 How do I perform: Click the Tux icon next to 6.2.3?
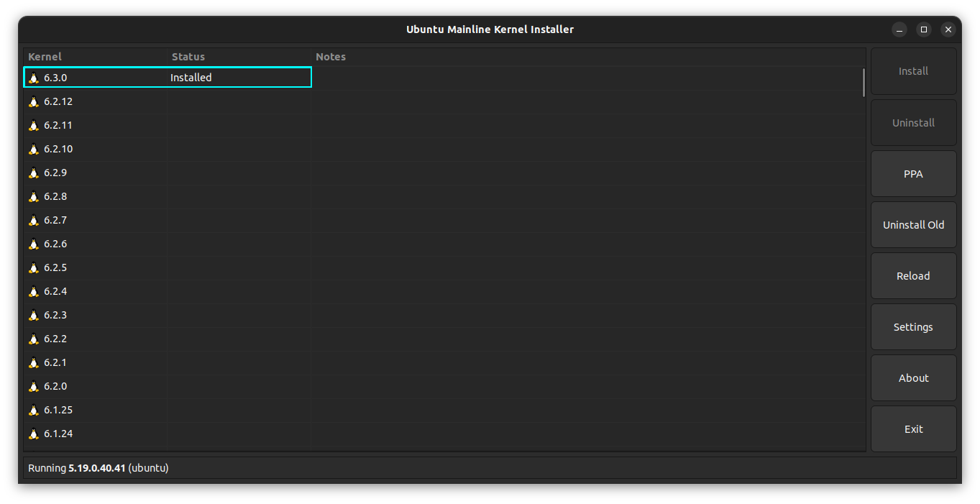[34, 315]
